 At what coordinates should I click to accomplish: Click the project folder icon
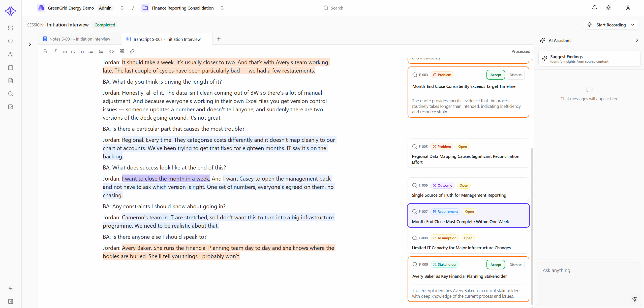click(145, 8)
